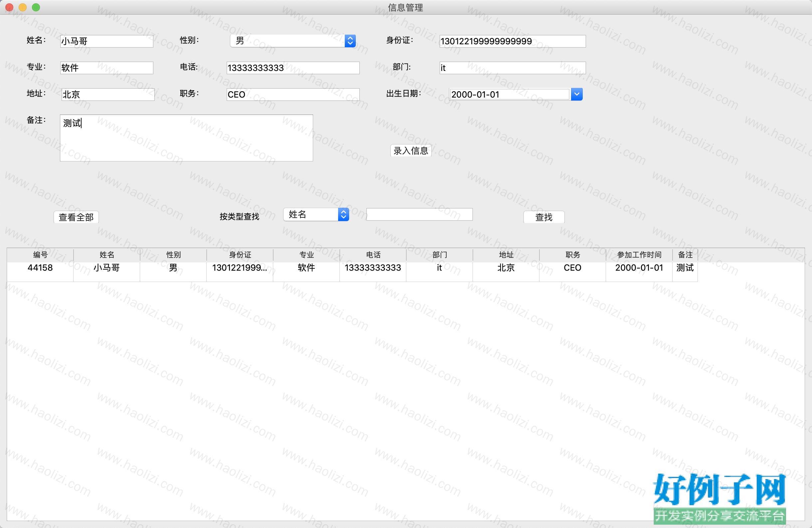The height and width of the screenshot is (528, 812).
Task: Click the 专业 column header in table
Action: [x=306, y=255]
